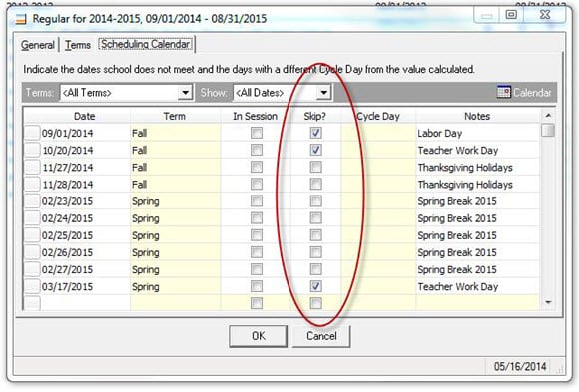Uncheck Skip for 10/20/2014 Teacher Work Day
Image resolution: width=579 pixels, height=392 pixels.
(315, 150)
